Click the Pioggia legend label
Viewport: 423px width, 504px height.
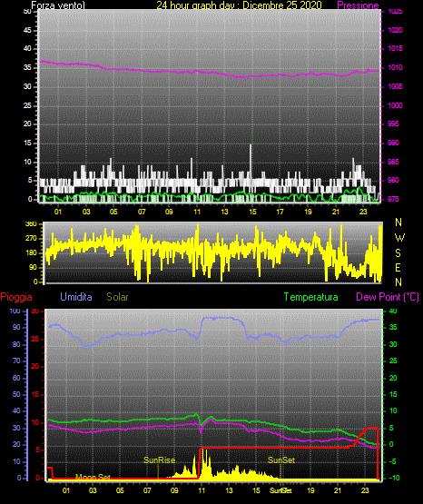[16, 297]
